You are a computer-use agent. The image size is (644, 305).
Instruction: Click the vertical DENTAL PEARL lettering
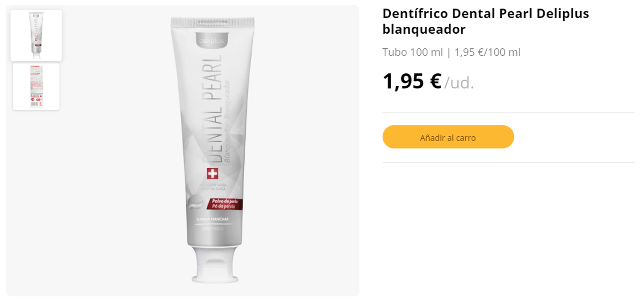pos(212,108)
